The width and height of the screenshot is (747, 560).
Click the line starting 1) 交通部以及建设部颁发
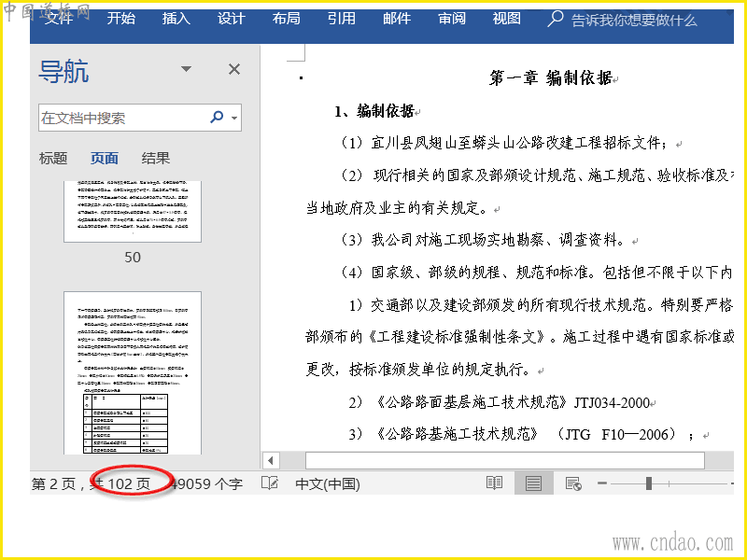pyautogui.click(x=541, y=305)
